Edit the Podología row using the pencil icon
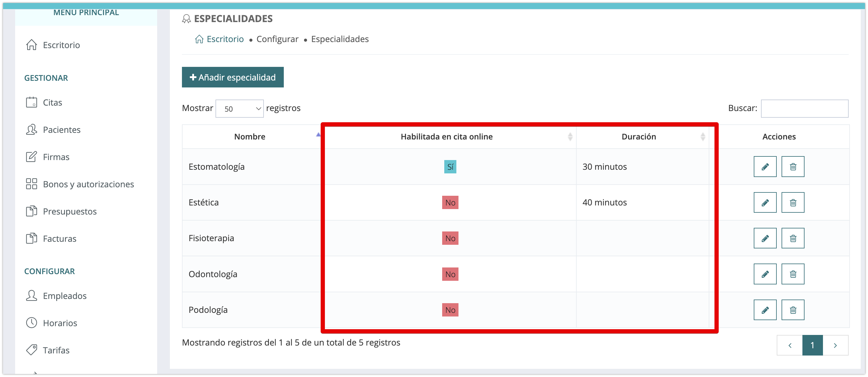868x377 pixels. pyautogui.click(x=765, y=310)
